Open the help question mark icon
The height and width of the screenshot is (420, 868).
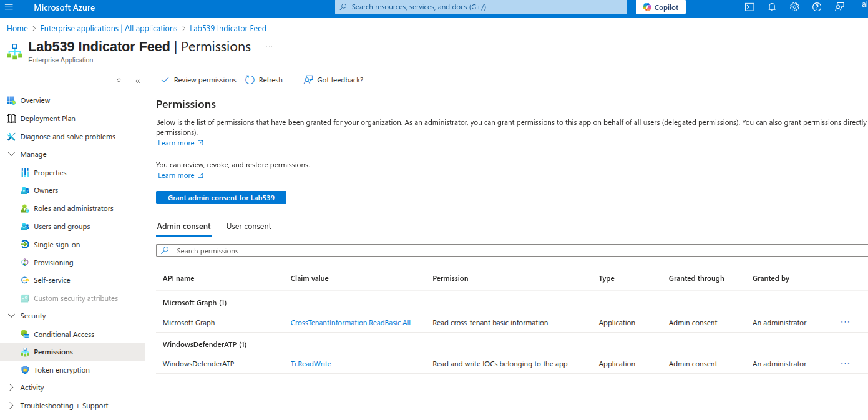(x=817, y=7)
